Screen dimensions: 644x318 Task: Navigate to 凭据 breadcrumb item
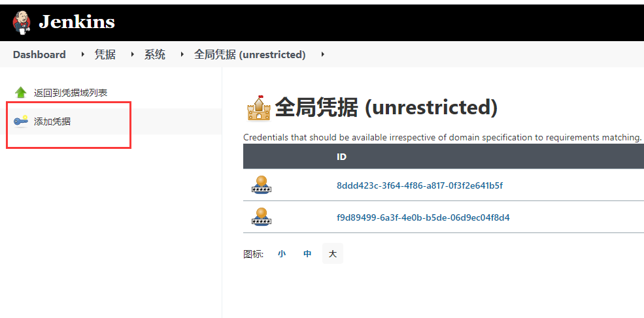[x=105, y=55]
